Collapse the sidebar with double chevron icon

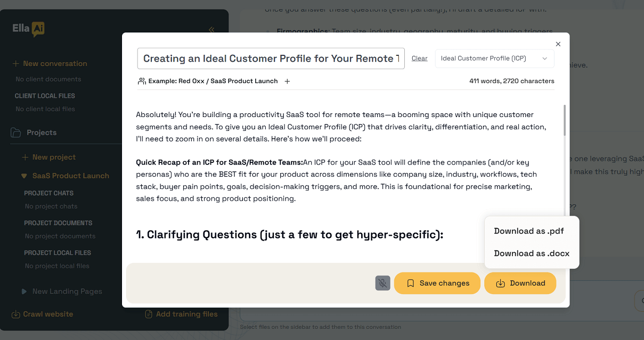211,30
